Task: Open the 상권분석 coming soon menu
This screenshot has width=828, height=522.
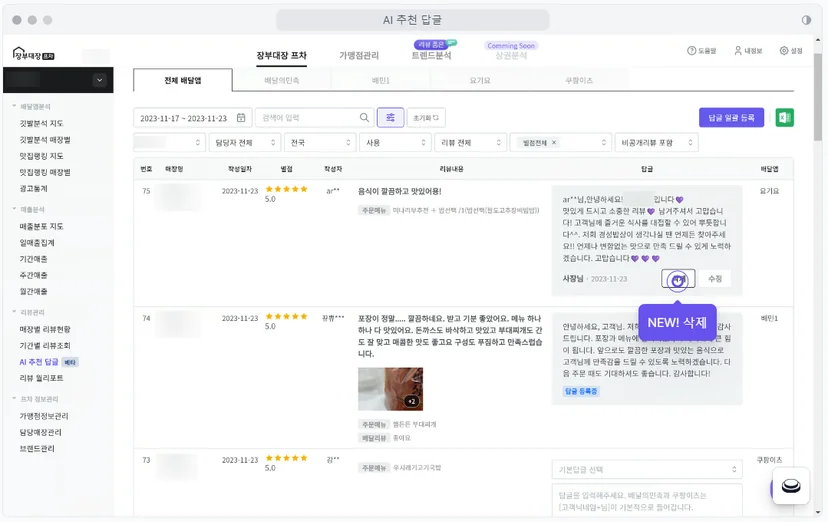Action: [511, 55]
